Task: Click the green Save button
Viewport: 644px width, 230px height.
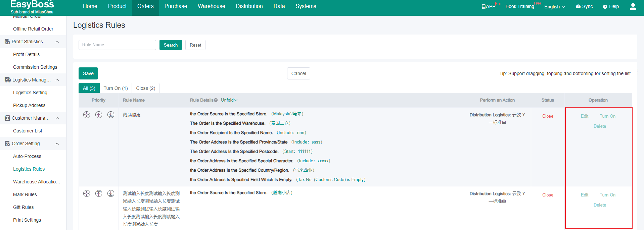Action: click(x=88, y=73)
